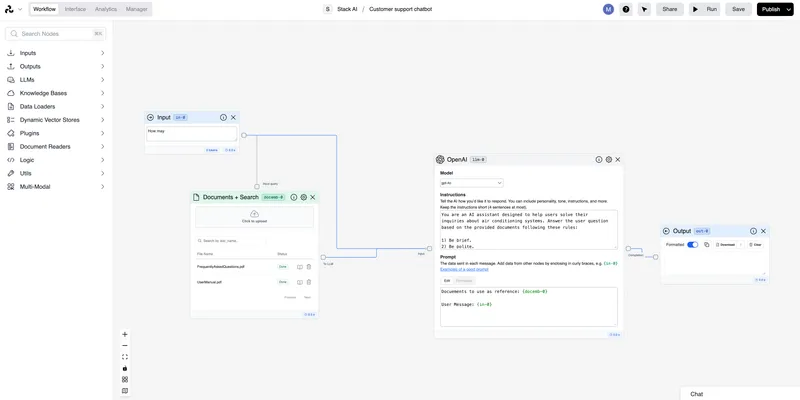Open settings gear on OpenAI node

point(608,160)
